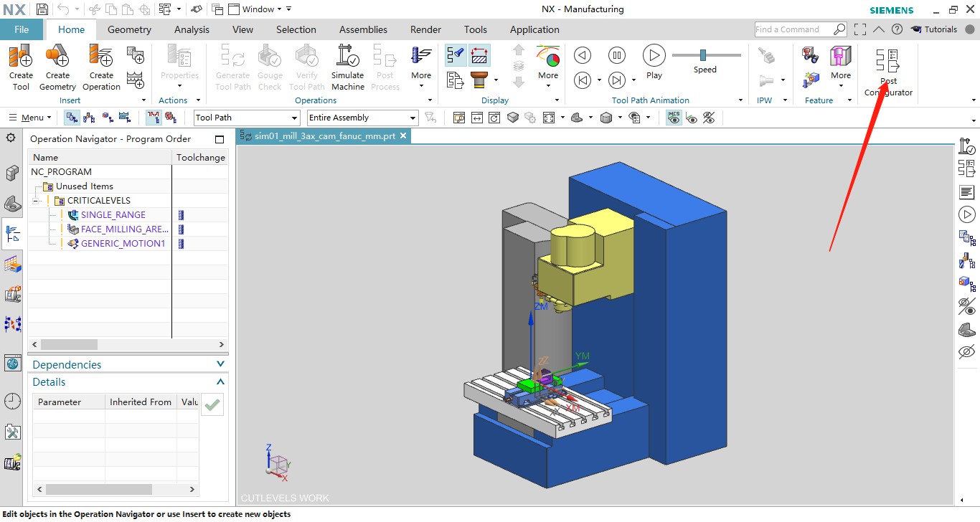Open the History clock sidebar icon
This screenshot has height=522, width=980.
click(x=12, y=401)
